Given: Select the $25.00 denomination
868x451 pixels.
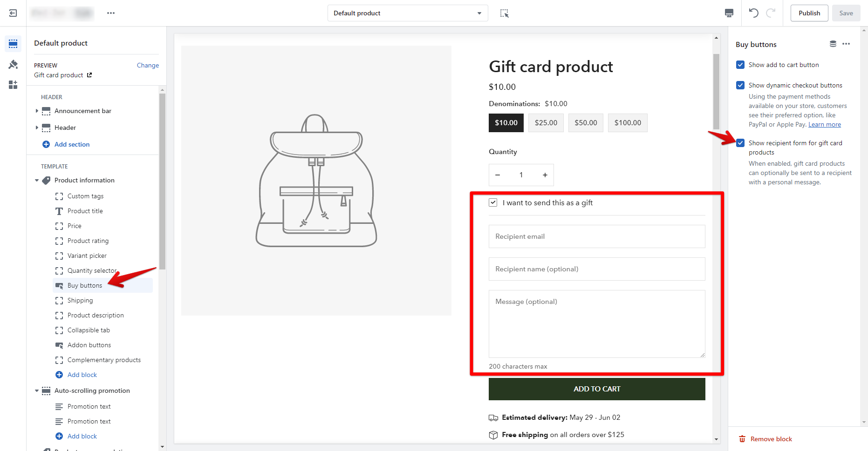Looking at the screenshot, I should pos(546,123).
